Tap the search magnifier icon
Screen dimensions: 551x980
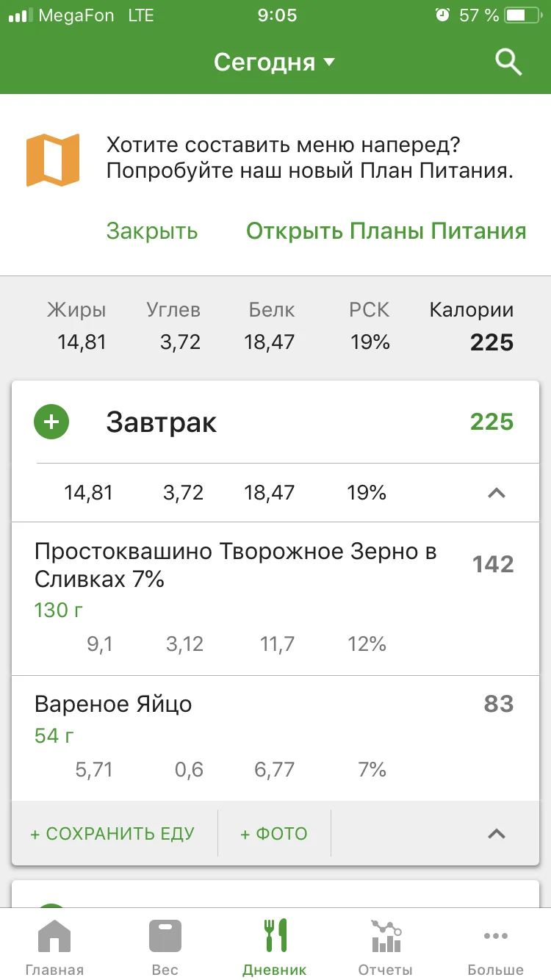tap(508, 62)
